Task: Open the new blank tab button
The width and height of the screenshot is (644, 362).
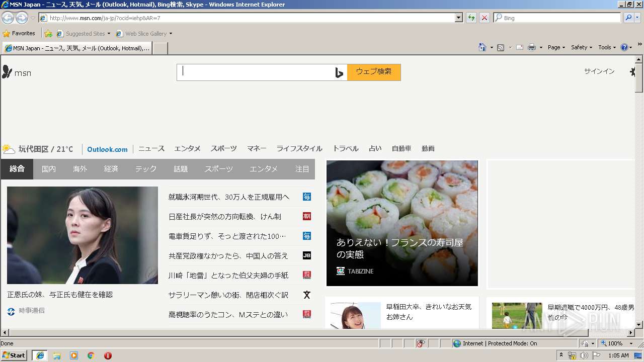Action: pos(160,48)
